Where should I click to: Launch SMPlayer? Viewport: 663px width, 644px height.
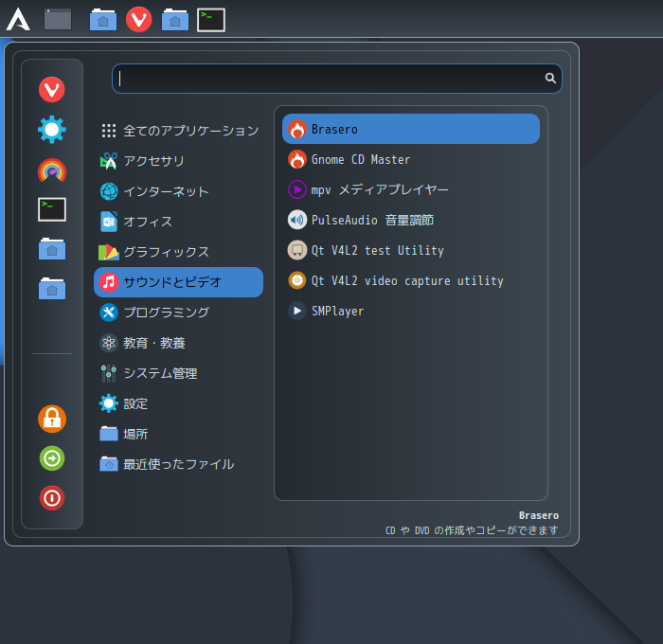point(411,312)
